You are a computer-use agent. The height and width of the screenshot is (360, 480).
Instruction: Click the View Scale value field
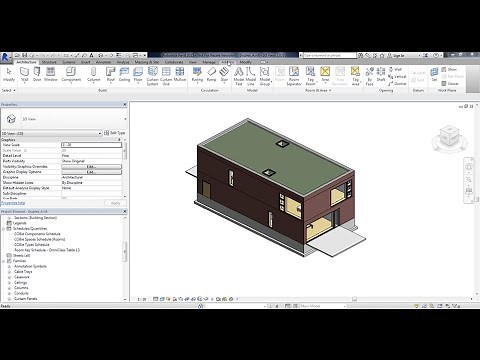point(91,145)
